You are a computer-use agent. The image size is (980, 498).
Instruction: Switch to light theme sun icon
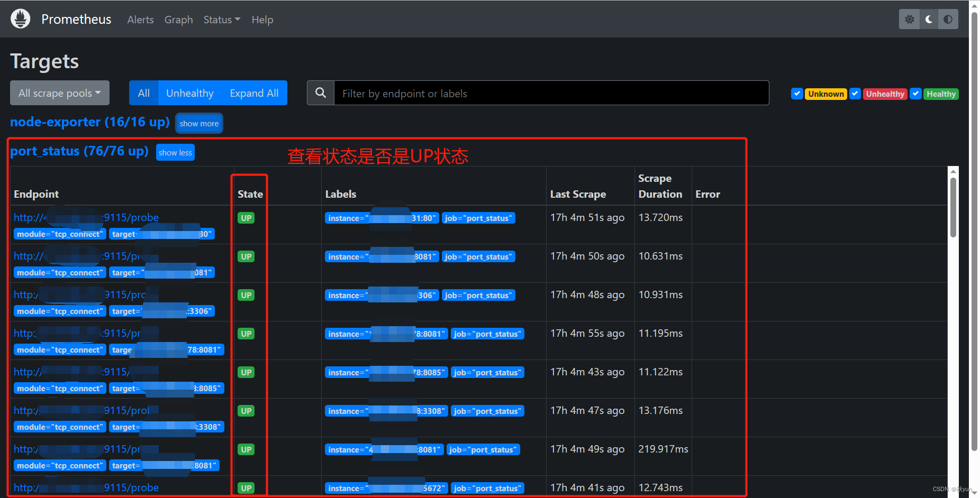909,20
